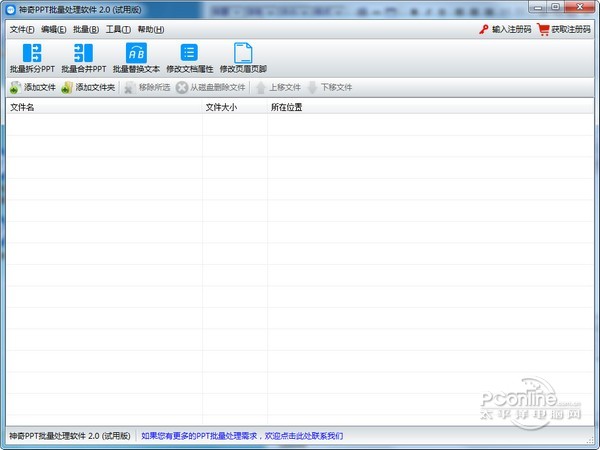
Task: Sort by the 所在位置 column header
Action: click(x=430, y=107)
